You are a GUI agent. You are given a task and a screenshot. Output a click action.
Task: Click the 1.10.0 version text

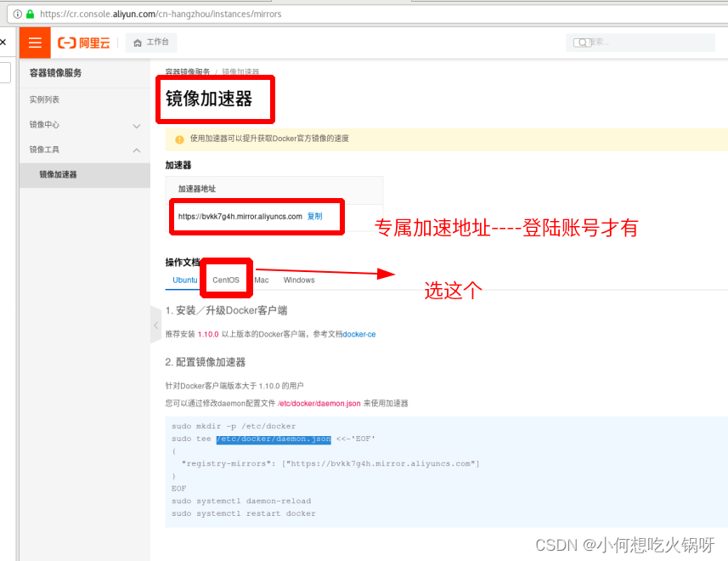click(x=208, y=334)
